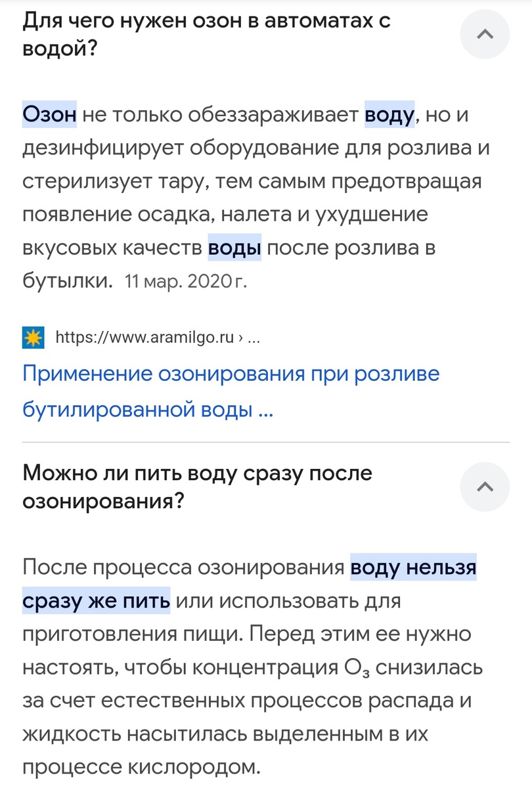Click the aramilgo.ru site favicon
The height and width of the screenshot is (788, 532).
click(x=32, y=338)
